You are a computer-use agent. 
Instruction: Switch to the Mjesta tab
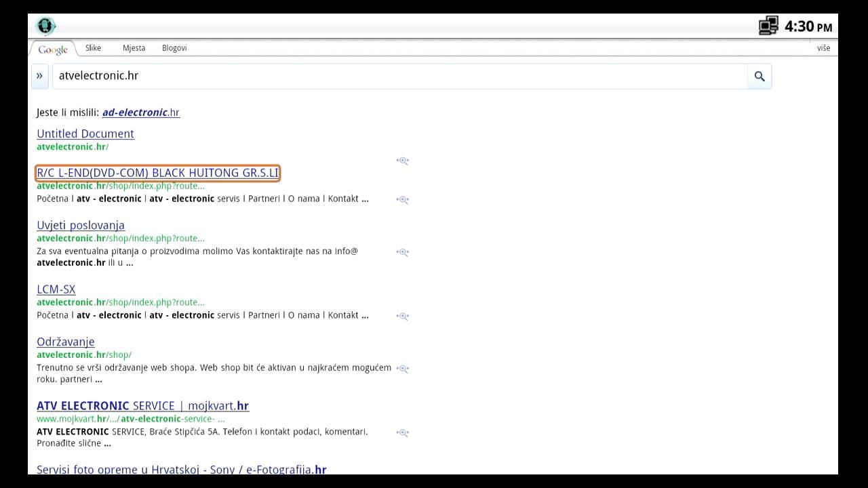click(134, 48)
